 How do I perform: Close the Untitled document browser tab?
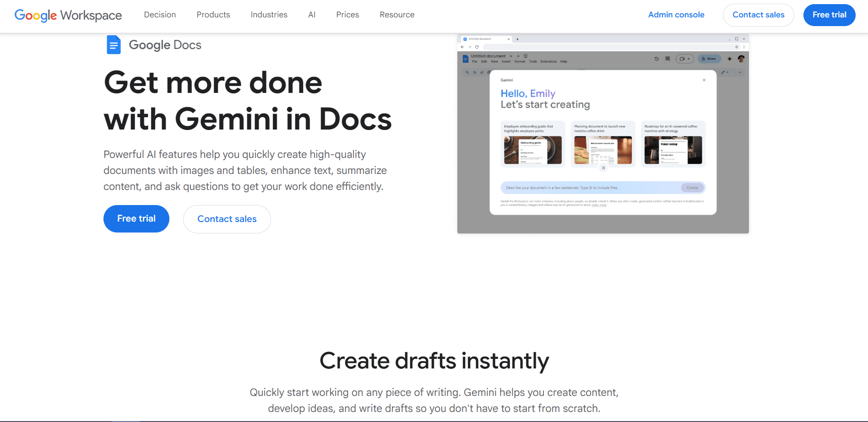509,39
